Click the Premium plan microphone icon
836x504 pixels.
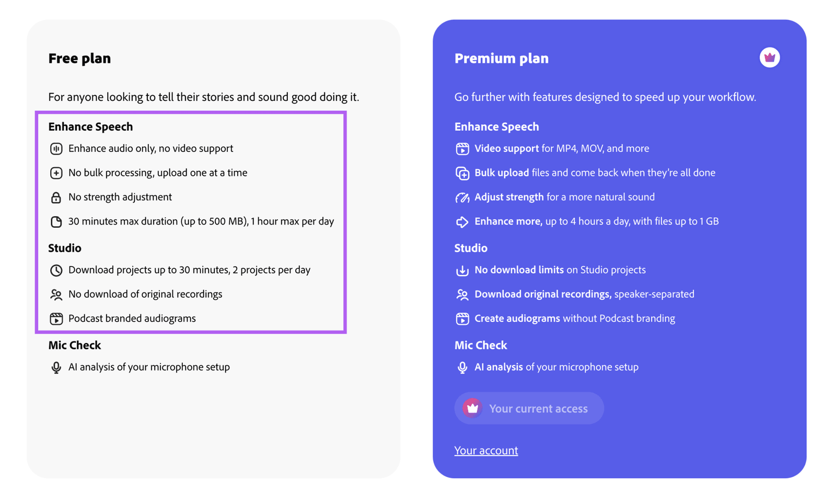point(462,368)
